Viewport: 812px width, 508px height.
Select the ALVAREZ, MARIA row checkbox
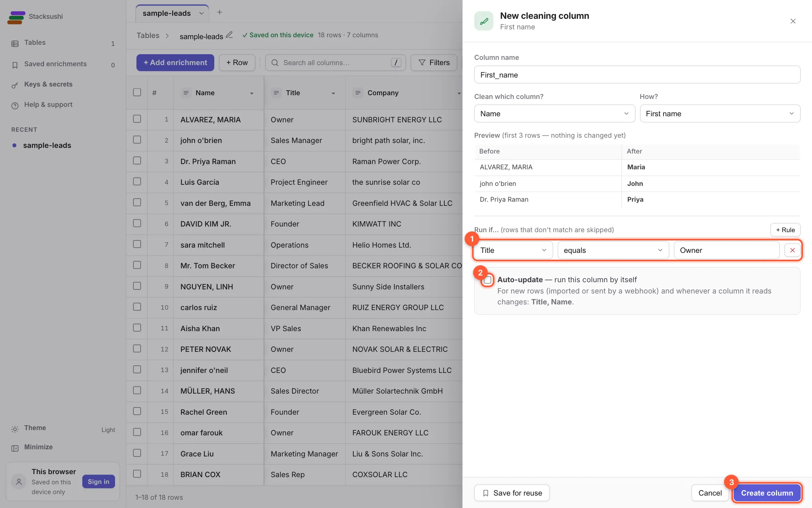click(137, 119)
